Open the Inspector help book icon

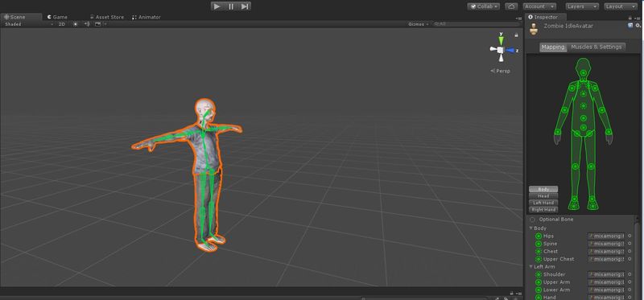point(630,26)
